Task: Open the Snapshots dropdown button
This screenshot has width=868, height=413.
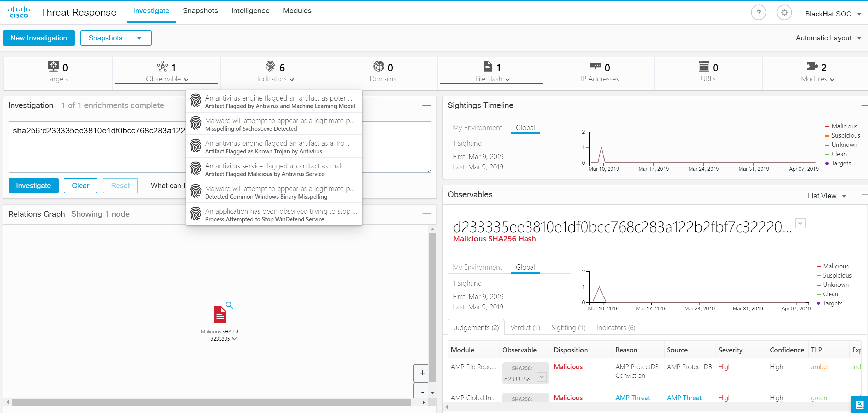Action: click(116, 38)
